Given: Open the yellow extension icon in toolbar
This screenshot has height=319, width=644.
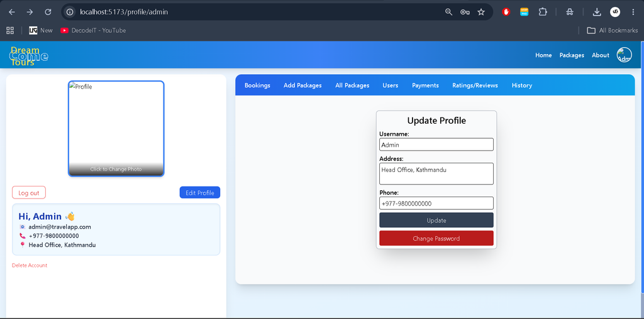Looking at the screenshot, I should 524,12.
